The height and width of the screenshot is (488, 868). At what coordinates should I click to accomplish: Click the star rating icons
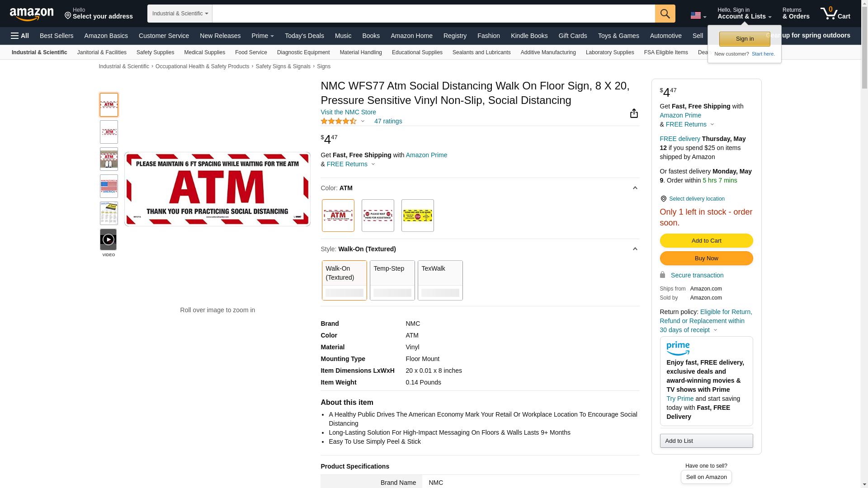click(339, 121)
